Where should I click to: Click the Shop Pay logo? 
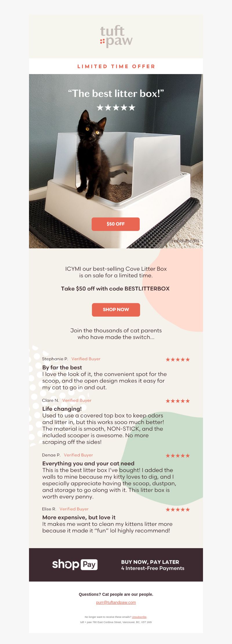pos(75,564)
